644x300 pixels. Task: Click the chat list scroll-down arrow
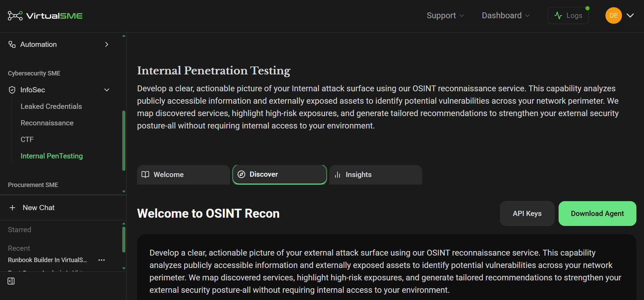(x=124, y=268)
